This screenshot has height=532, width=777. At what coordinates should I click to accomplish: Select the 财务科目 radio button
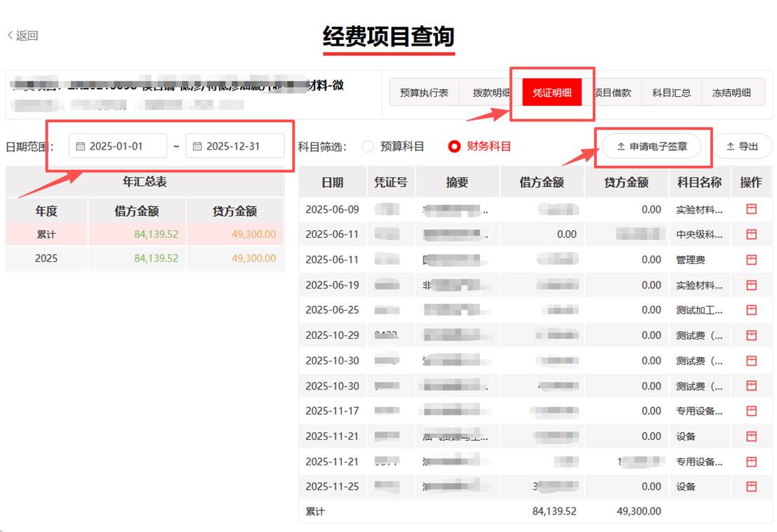coord(454,147)
